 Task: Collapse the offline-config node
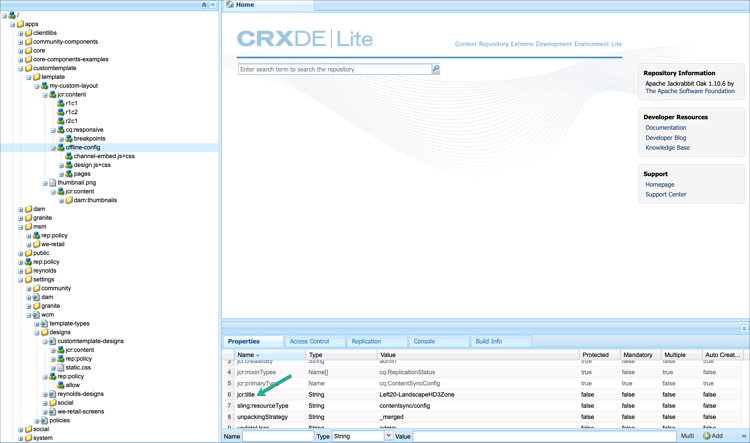tap(53, 148)
